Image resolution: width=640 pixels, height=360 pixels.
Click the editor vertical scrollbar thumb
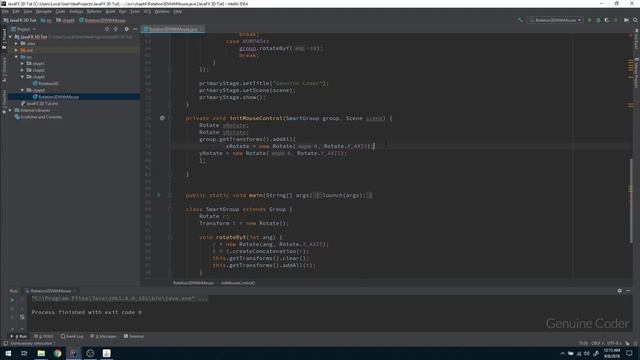(x=631, y=200)
